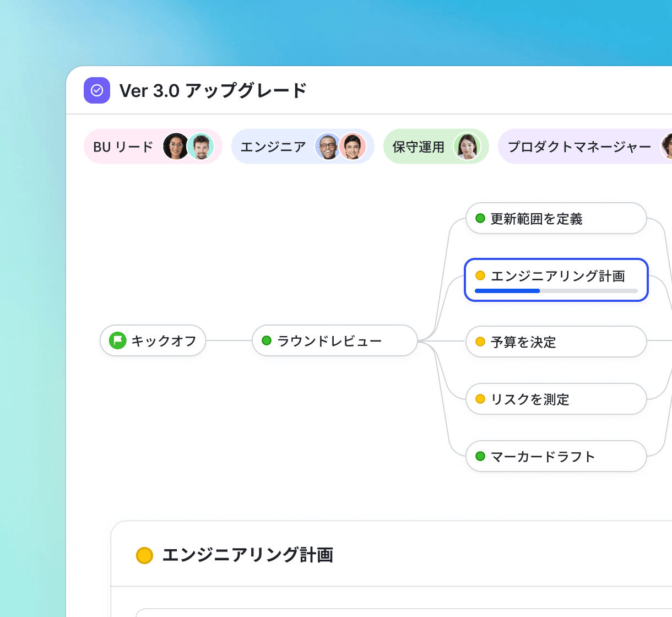Click the yellow dot beside the bottom エンジニアリング計画 heading
The height and width of the screenshot is (617, 672).
tap(145, 556)
